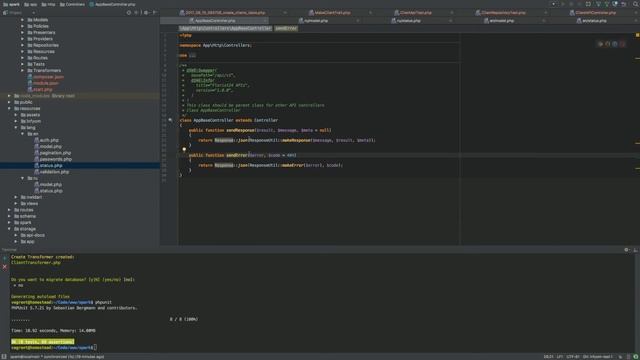Click the scroll-from-source target icon in project panel
This screenshot has height=360, width=640.
pyautogui.click(x=129, y=13)
